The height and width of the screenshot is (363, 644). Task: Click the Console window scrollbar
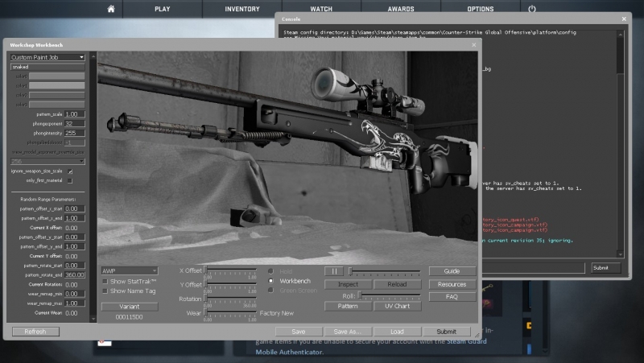pyautogui.click(x=621, y=145)
